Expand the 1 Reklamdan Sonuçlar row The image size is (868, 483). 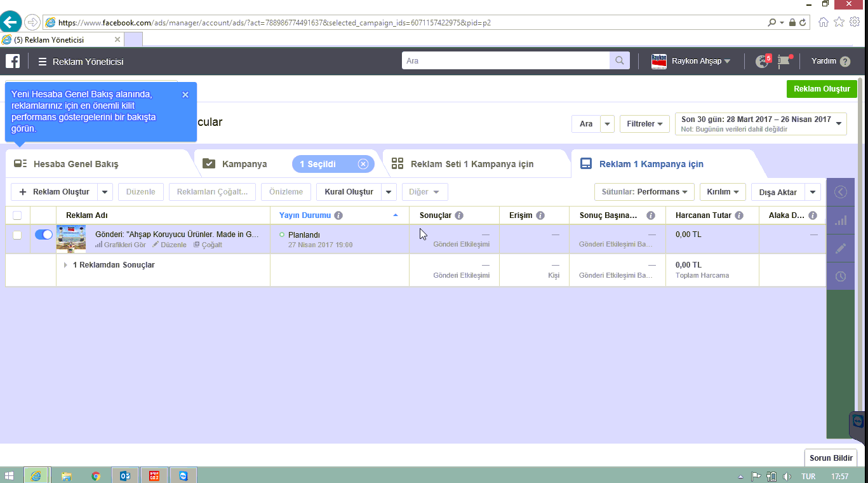click(65, 265)
